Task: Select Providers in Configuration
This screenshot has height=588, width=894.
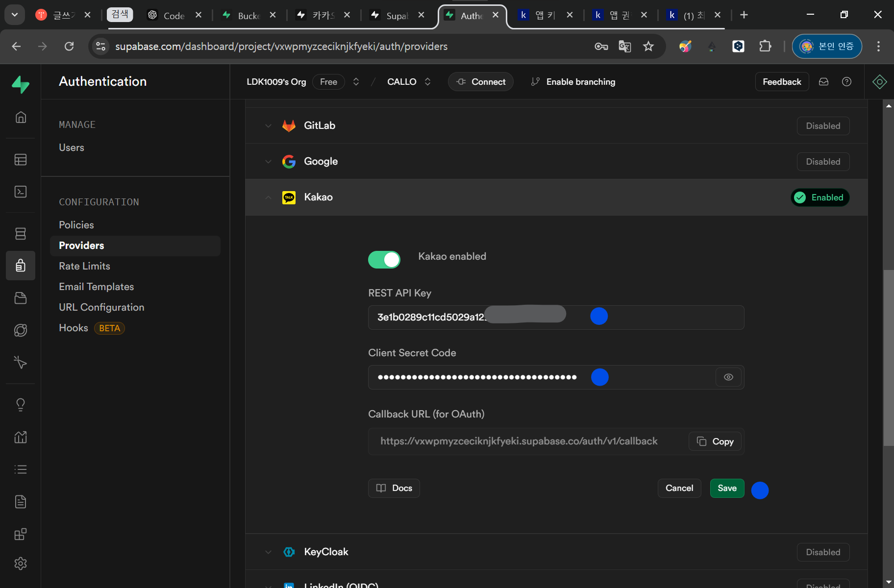Action: (x=135, y=245)
